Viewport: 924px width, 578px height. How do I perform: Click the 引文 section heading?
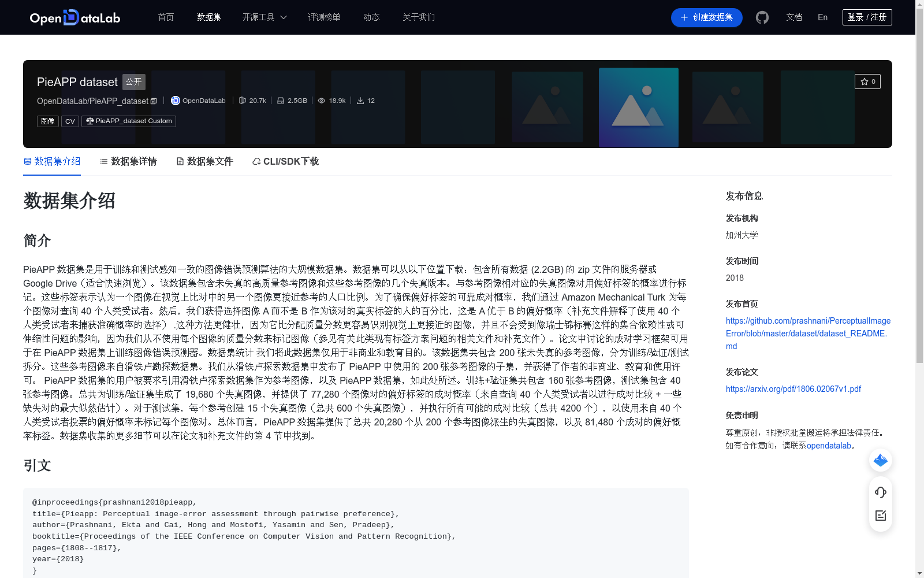pos(37,466)
